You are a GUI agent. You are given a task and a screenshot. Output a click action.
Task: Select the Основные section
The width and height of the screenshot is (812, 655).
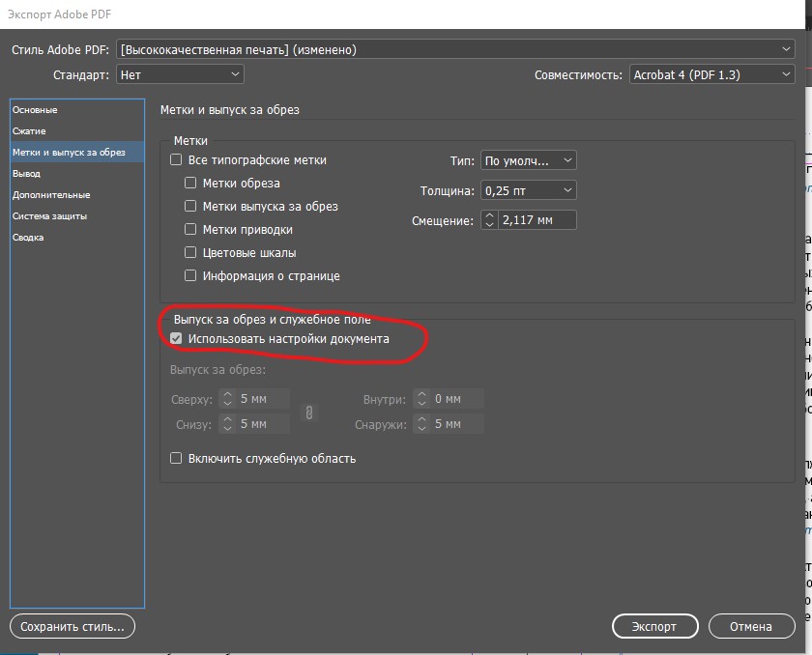(77, 110)
